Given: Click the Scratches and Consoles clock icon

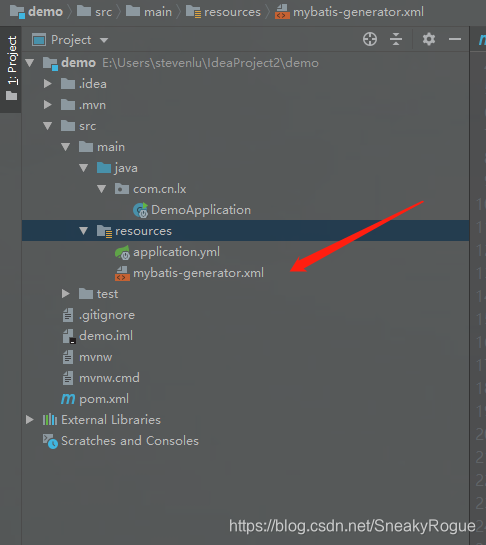Looking at the screenshot, I should 50,441.
